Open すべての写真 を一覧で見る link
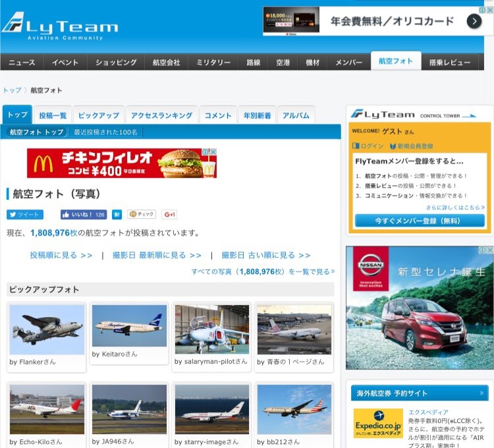 (x=263, y=271)
